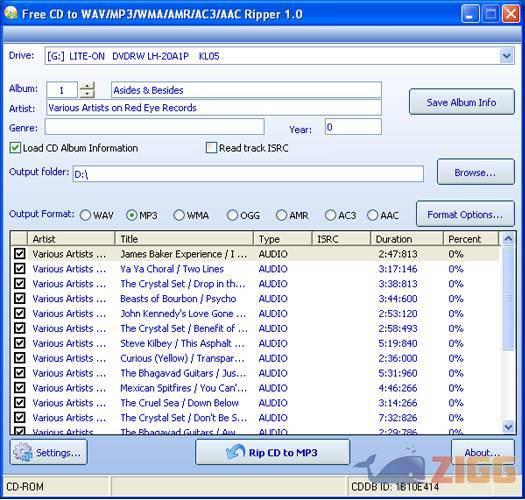Select the OGG output format
This screenshot has height=500, width=525.
[x=232, y=215]
